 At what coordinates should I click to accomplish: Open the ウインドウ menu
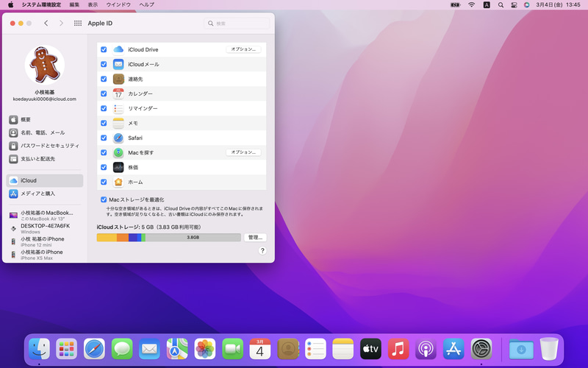(118, 4)
